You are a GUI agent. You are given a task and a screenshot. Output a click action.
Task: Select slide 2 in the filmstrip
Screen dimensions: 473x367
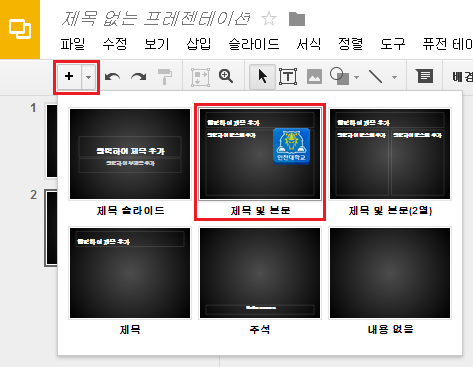(x=51, y=228)
